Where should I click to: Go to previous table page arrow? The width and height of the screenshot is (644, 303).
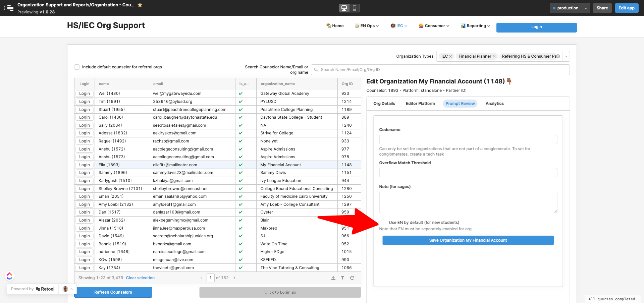click(201, 278)
